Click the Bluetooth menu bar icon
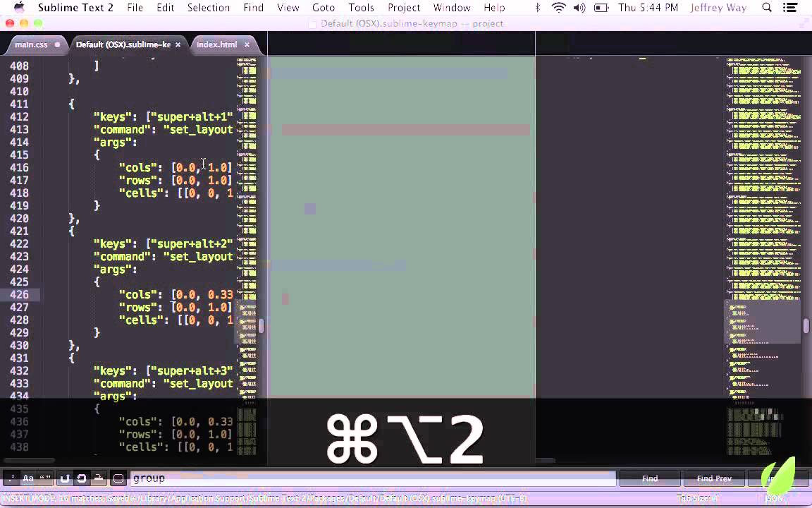 (x=538, y=7)
